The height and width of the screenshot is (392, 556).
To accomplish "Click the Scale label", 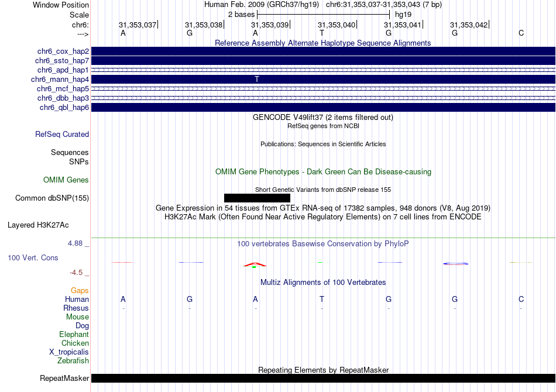I will click(79, 15).
